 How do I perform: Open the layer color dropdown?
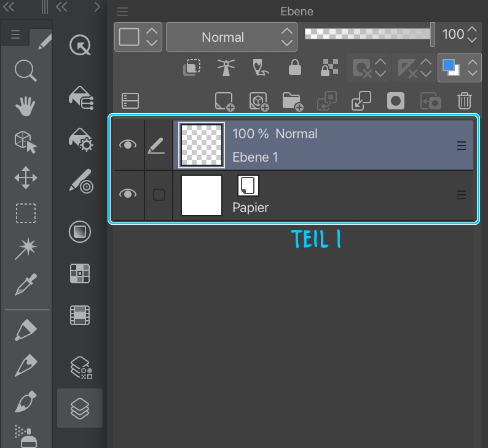click(458, 68)
